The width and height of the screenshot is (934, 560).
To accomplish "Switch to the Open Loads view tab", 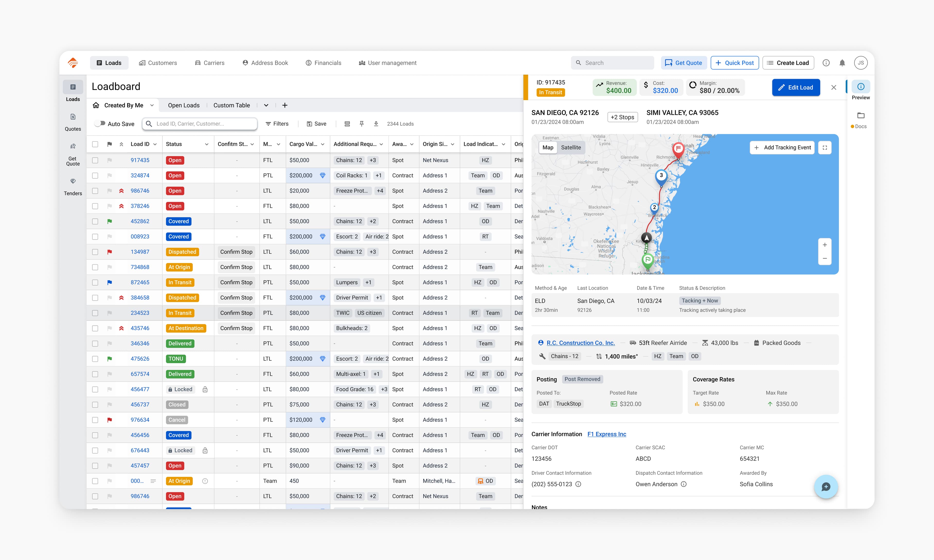I will (x=183, y=105).
